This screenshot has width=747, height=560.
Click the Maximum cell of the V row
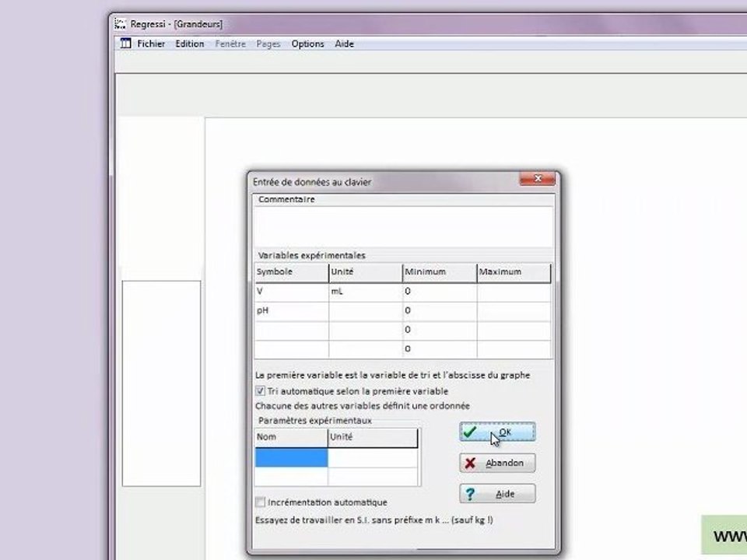(514, 292)
